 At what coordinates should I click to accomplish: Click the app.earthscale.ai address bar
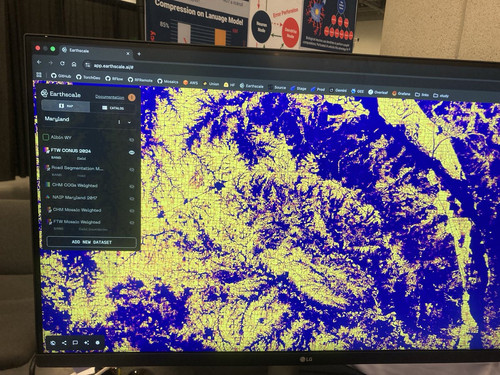(x=113, y=66)
